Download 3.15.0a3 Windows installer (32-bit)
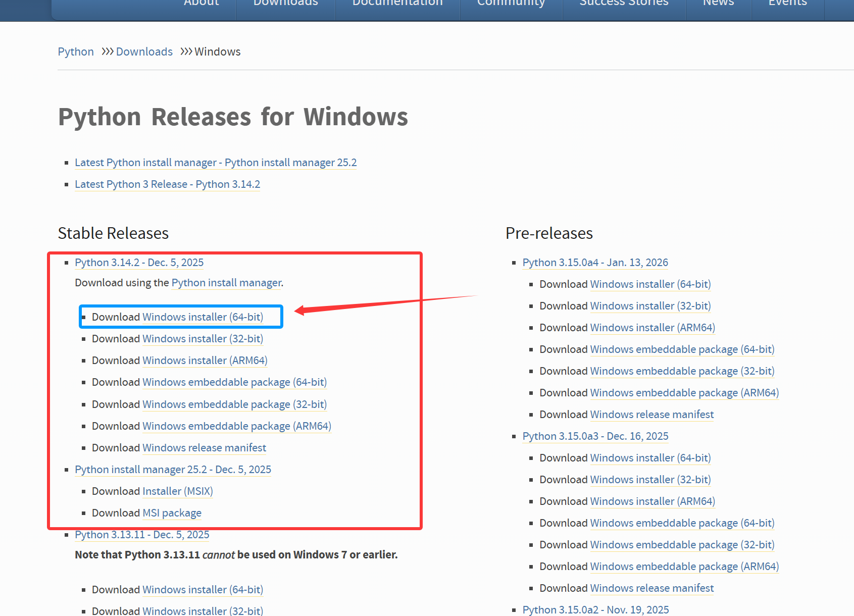This screenshot has height=616, width=854. pos(650,480)
